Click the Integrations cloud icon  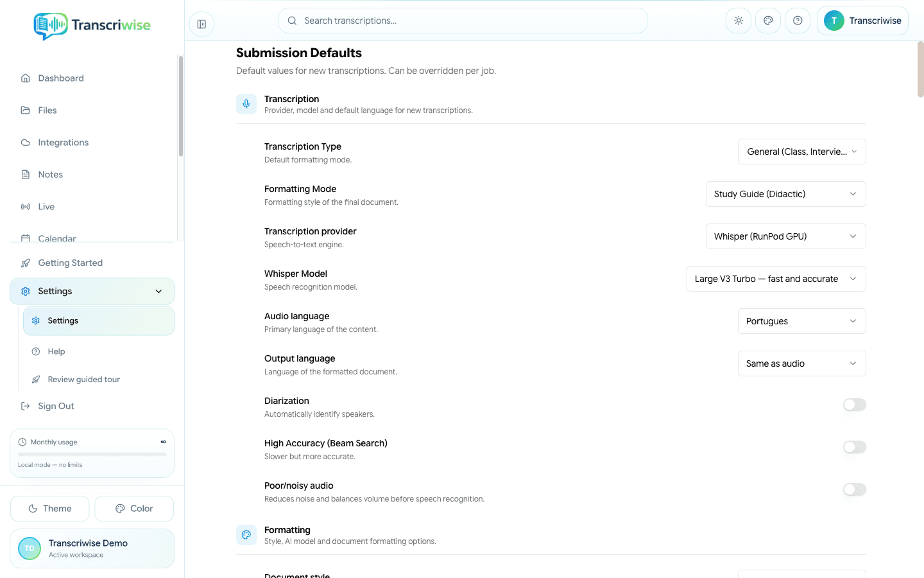pyautogui.click(x=26, y=143)
